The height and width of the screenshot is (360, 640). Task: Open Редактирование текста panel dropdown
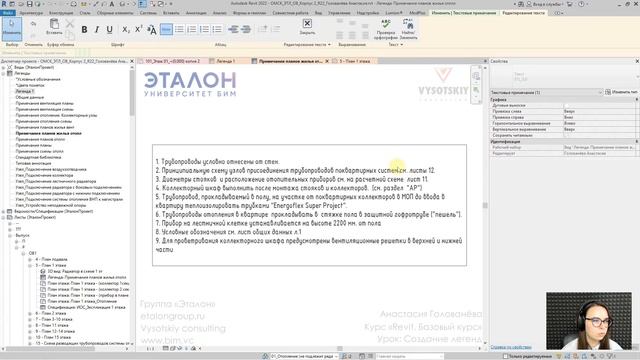point(329,44)
